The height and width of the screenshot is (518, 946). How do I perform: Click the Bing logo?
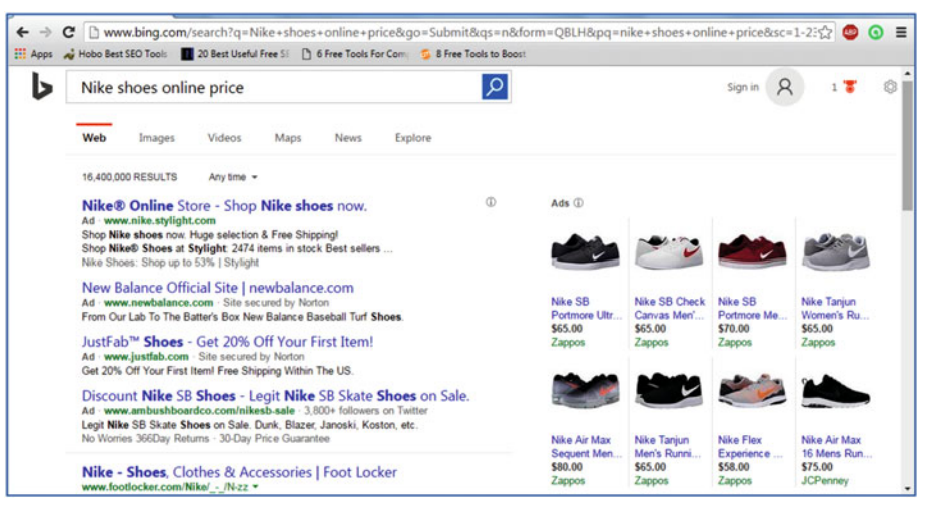(42, 86)
